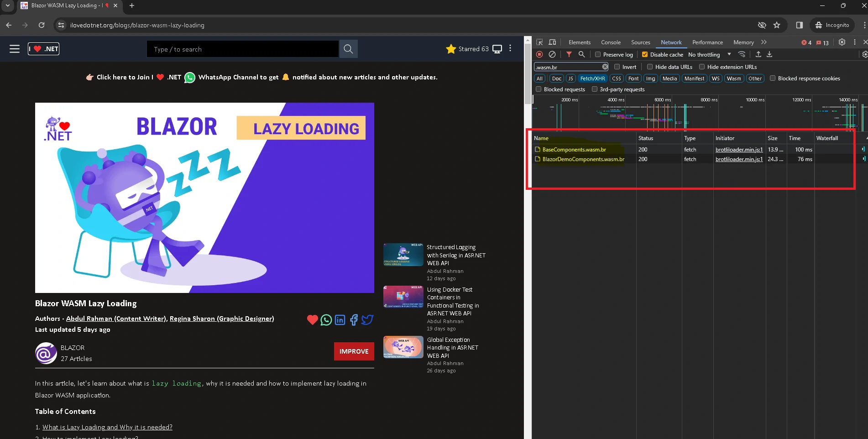
Task: Show All request types
Action: [539, 78]
